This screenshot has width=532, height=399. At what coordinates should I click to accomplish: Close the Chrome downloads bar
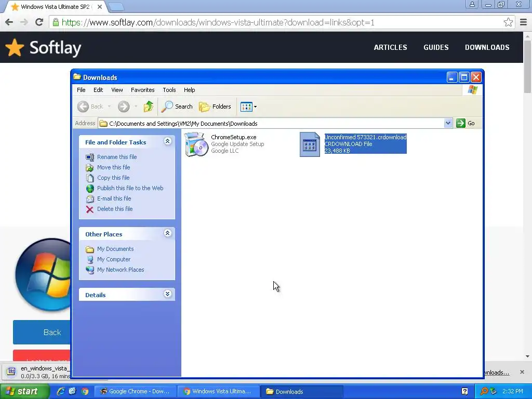tap(522, 372)
